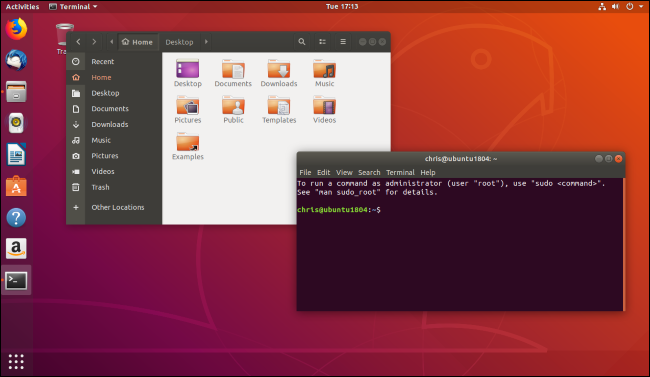Expand system menu dropdown arrow
Viewport: 650px width, 377px height.
tap(641, 7)
